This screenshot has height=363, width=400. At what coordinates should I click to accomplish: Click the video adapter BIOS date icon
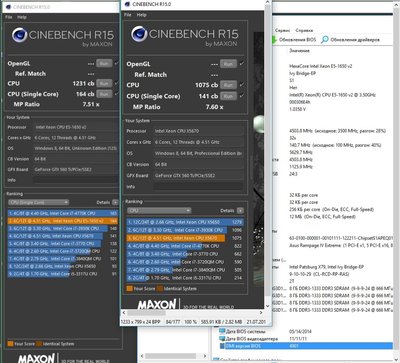222,339
